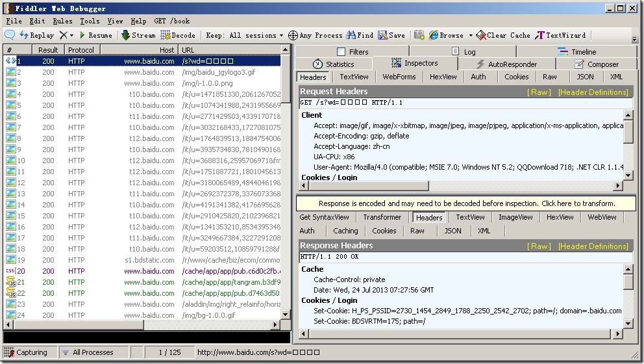The height and width of the screenshot is (364, 644).
Task: Enable Stream mode
Action: [138, 35]
